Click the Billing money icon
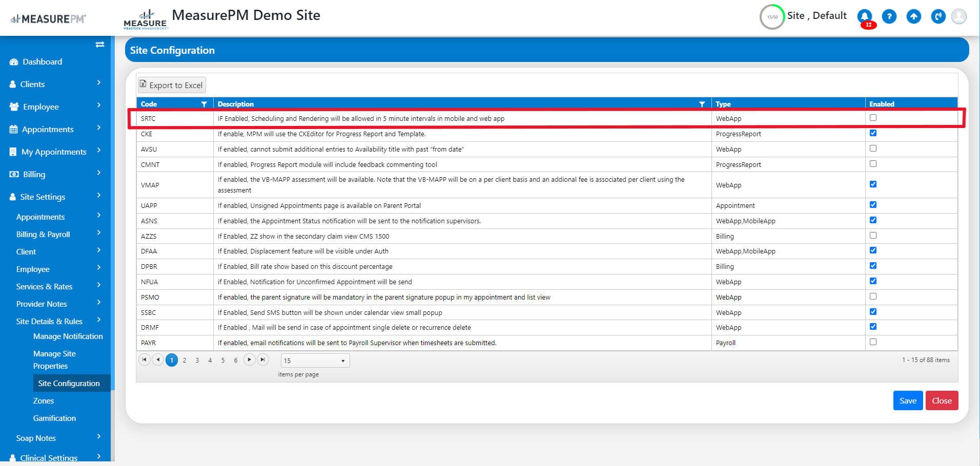This screenshot has width=980, height=466. (14, 175)
